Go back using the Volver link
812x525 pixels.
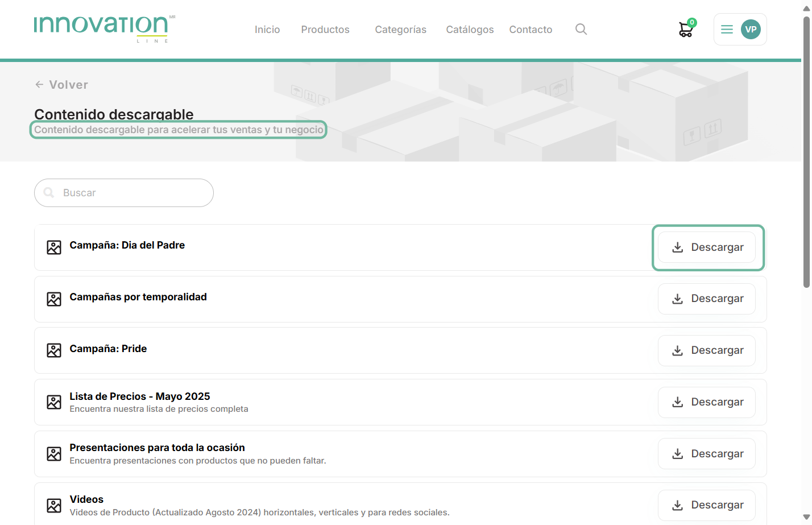(x=61, y=85)
